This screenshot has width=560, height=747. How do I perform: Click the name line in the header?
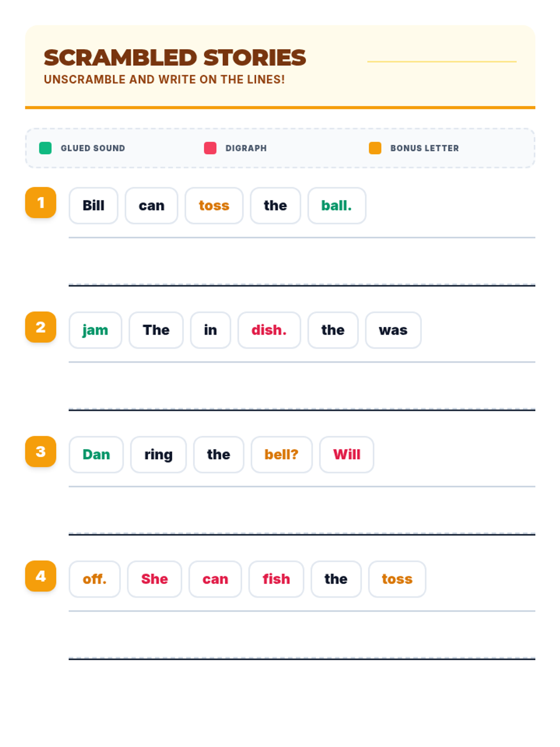point(442,61)
